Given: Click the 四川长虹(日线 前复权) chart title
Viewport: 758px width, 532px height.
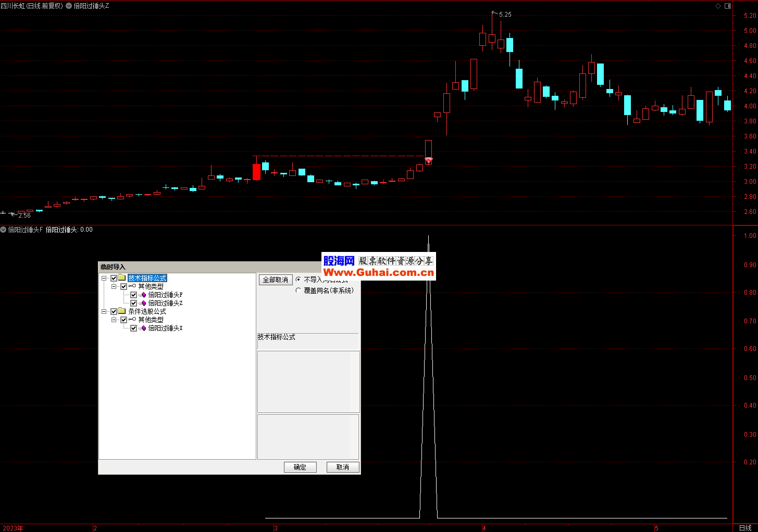Looking at the screenshot, I should point(32,6).
